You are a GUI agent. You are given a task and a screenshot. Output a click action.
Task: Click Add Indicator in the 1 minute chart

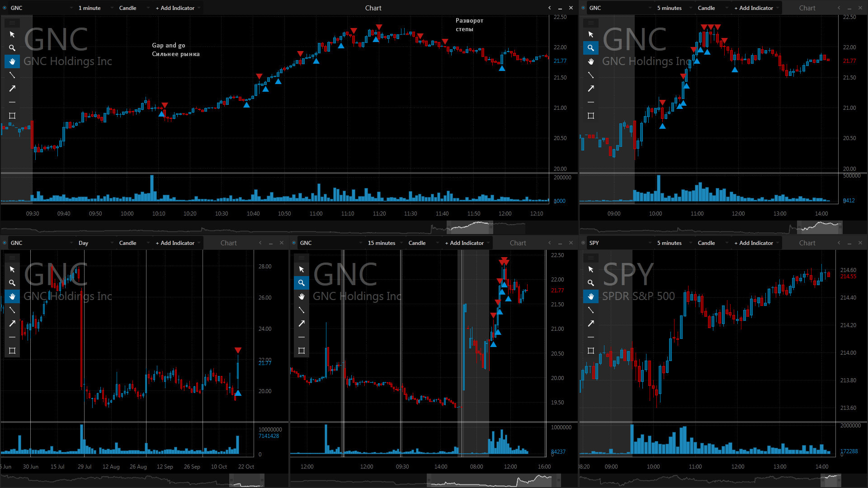click(x=177, y=8)
